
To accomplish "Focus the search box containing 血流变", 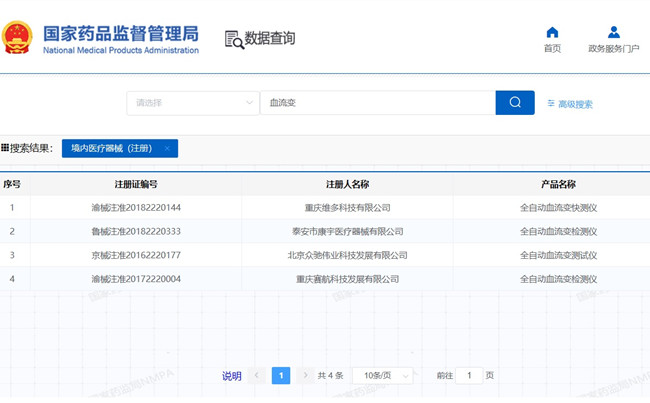I will pos(378,103).
